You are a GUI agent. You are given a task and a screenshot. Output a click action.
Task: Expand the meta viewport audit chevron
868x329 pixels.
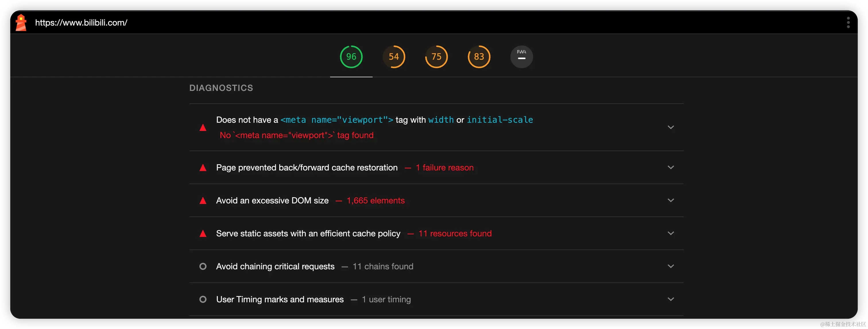671,127
